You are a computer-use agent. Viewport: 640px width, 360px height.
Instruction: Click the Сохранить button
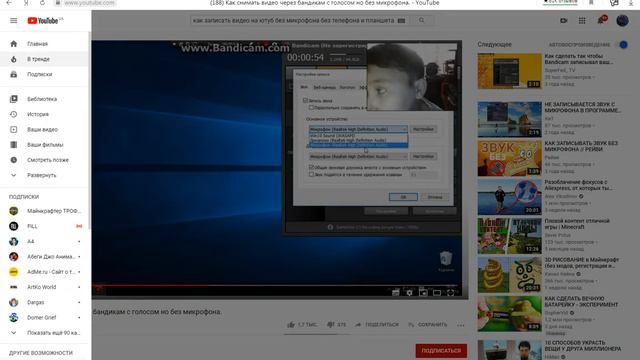point(427,325)
